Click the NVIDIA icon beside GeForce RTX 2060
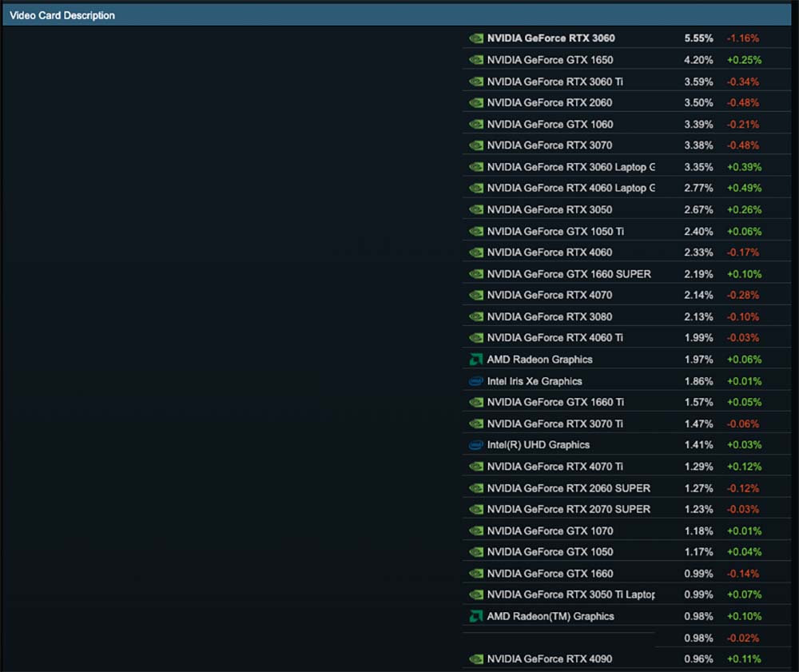 pos(476,102)
